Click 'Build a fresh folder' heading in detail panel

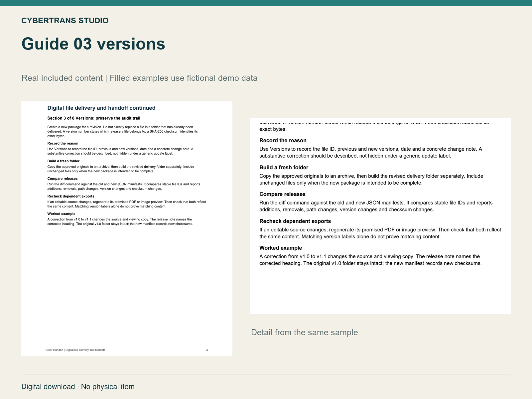click(284, 168)
